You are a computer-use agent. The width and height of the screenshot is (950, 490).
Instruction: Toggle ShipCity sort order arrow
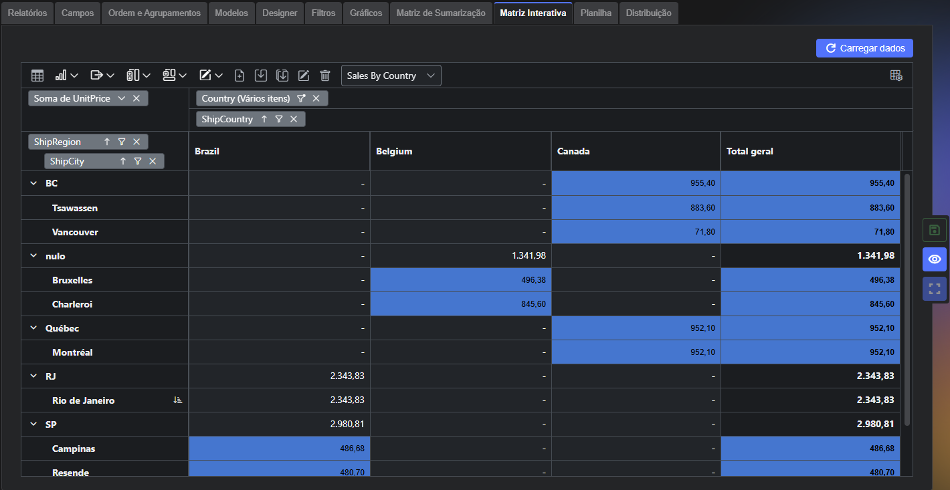pos(123,161)
